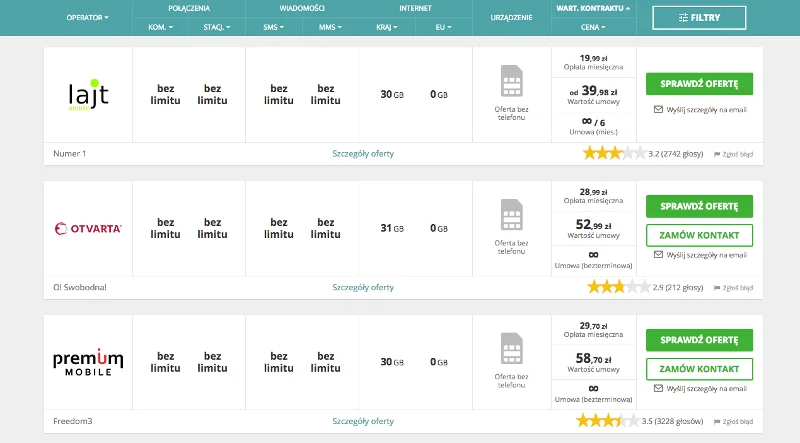
Task: Open the Otvarta operator logo
Action: [88, 229]
